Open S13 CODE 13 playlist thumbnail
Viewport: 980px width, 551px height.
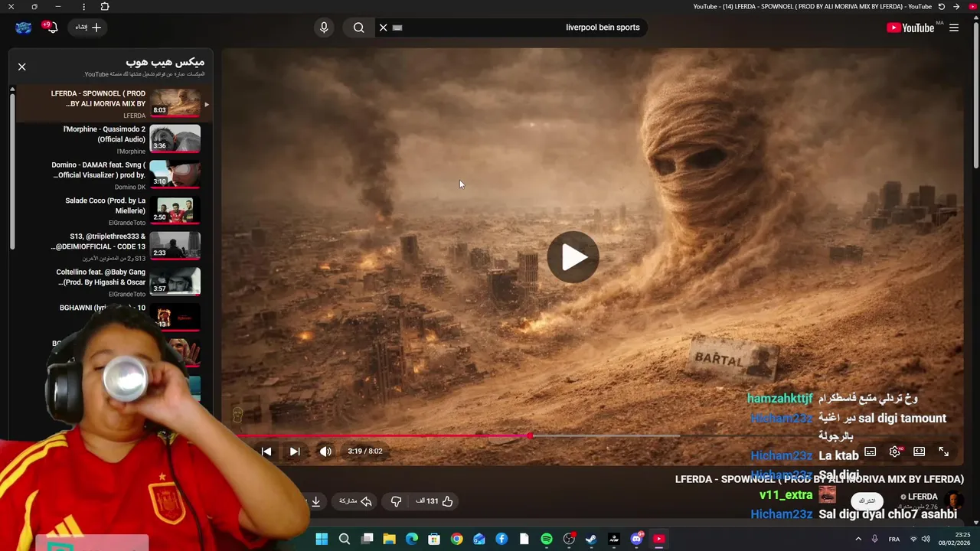(x=175, y=246)
